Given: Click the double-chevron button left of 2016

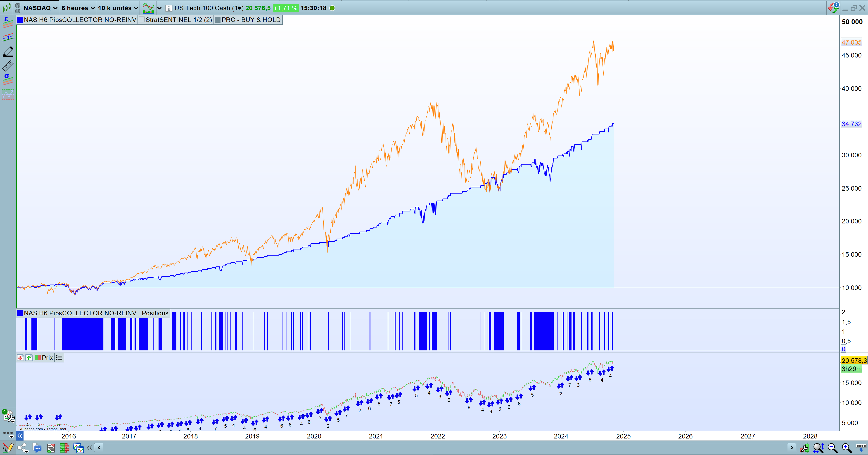Looking at the screenshot, I should (x=20, y=436).
